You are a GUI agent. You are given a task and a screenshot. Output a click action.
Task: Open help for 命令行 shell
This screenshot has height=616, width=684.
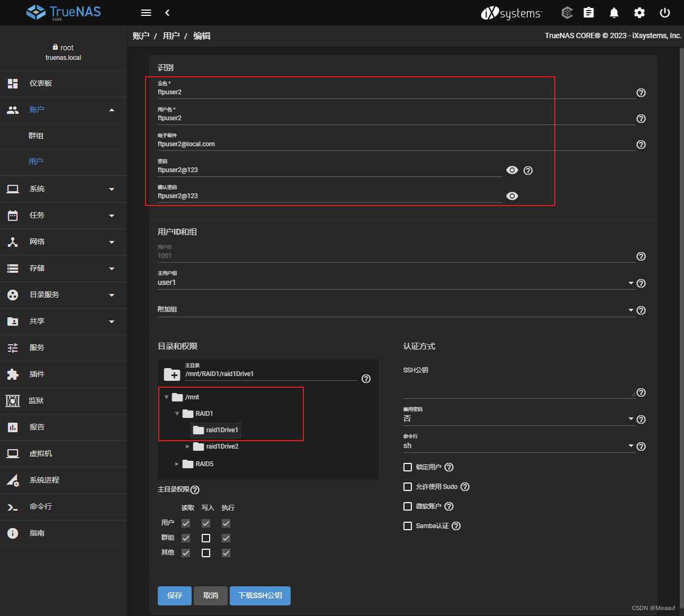click(x=641, y=447)
